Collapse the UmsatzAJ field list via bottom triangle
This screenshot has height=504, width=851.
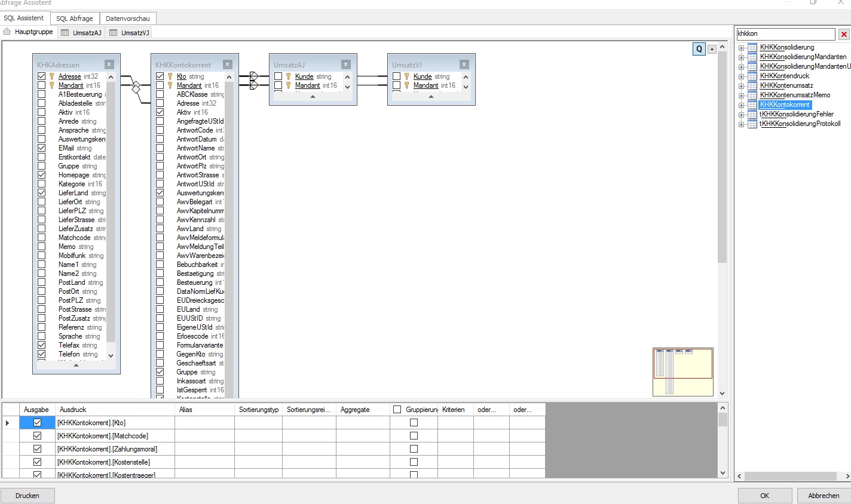tap(313, 96)
